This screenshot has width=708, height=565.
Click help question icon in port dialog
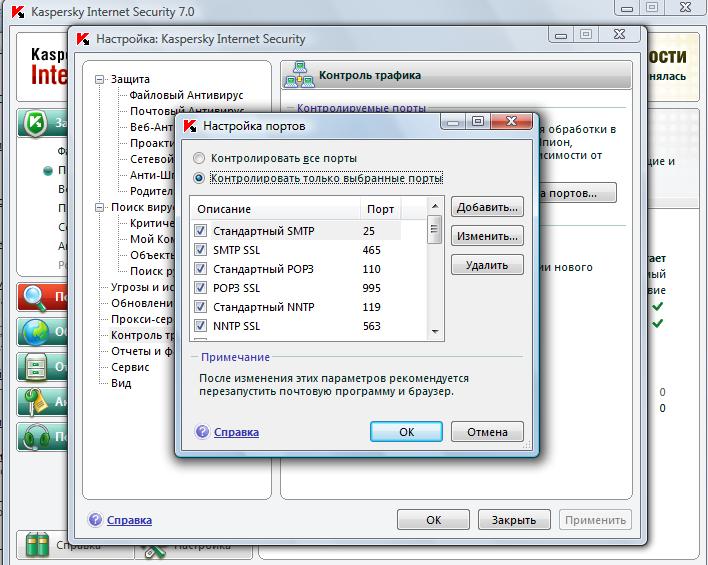coord(202,432)
